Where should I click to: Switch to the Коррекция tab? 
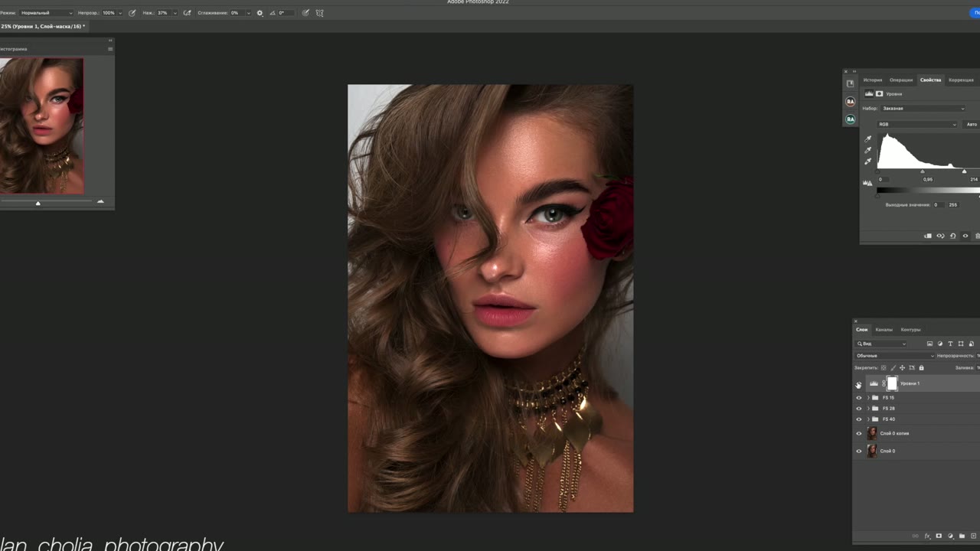pyautogui.click(x=962, y=80)
